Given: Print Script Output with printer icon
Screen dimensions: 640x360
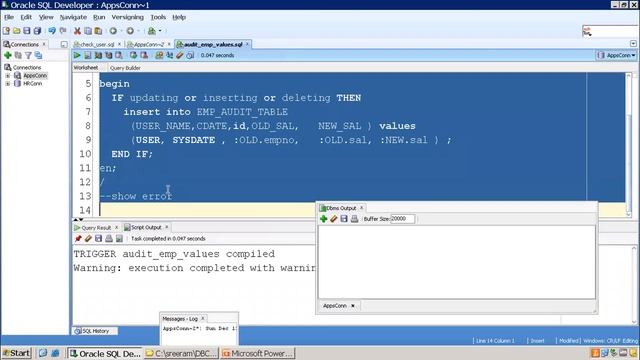Looking at the screenshot, I should [109, 238].
